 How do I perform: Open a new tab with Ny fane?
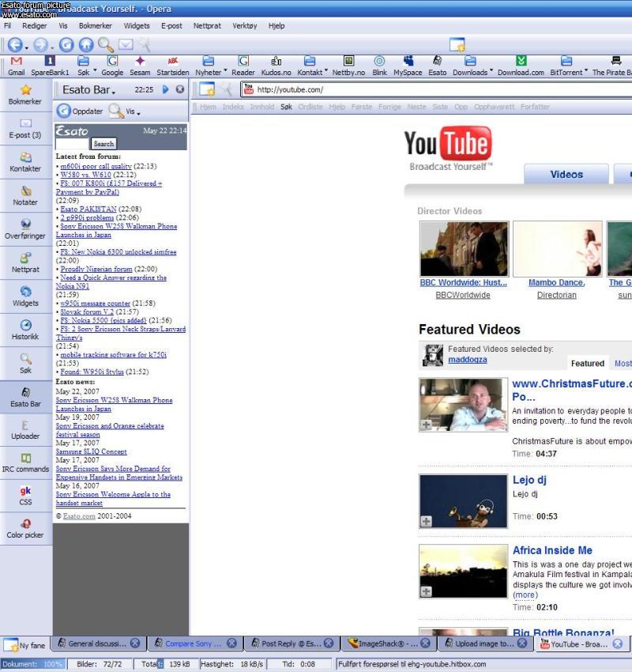click(x=24, y=644)
